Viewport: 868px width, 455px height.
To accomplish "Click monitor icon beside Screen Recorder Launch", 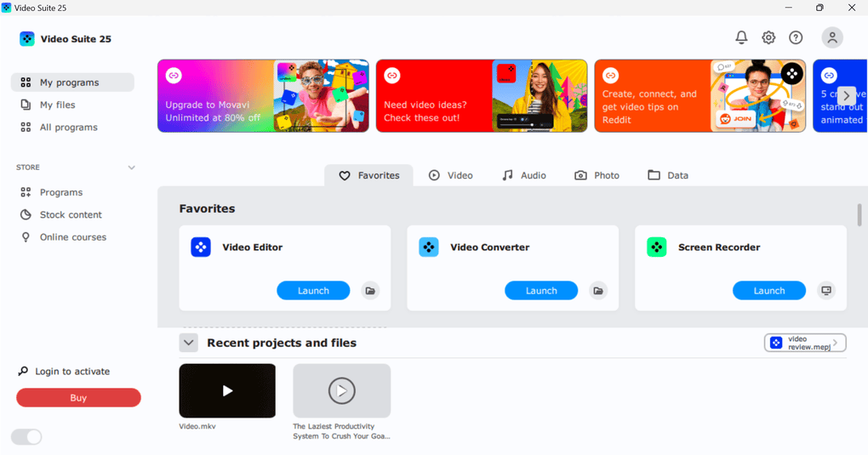I will pyautogui.click(x=826, y=291).
